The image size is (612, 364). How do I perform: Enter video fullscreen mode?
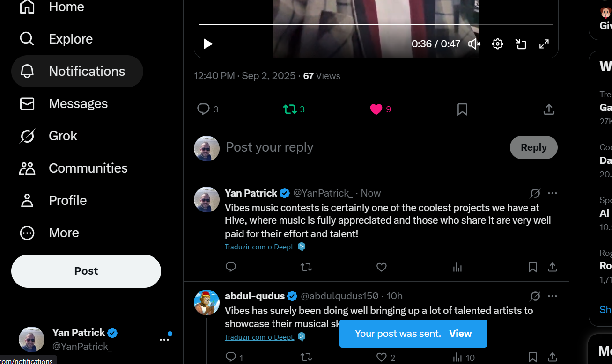click(544, 44)
